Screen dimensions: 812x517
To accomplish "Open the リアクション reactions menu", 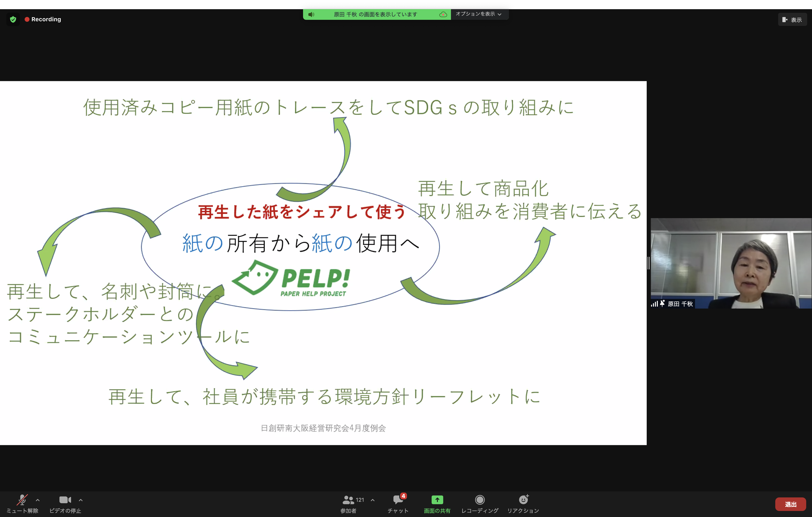I will (x=523, y=504).
